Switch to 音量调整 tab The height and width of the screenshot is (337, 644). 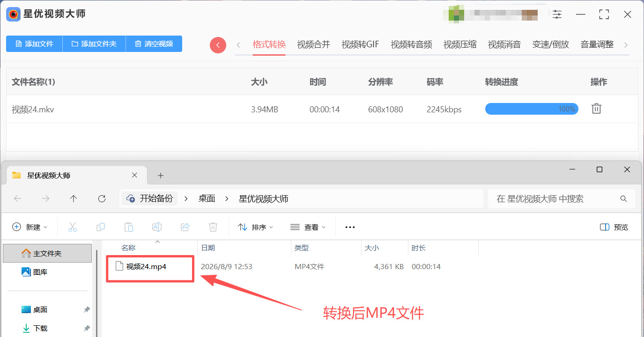click(x=597, y=44)
